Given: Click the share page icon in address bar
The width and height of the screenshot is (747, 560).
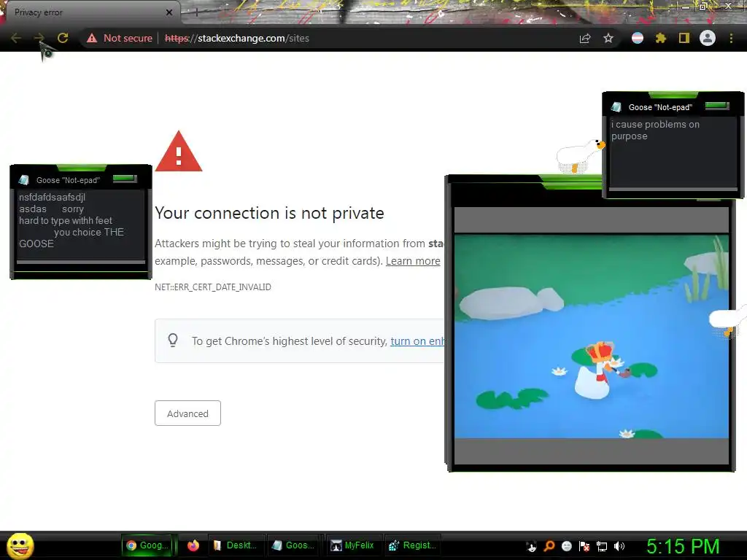Looking at the screenshot, I should [585, 38].
